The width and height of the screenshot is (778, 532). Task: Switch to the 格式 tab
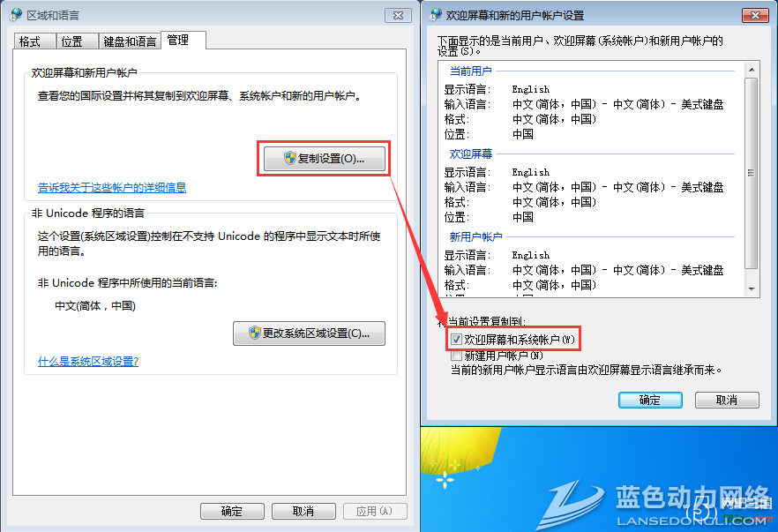pyautogui.click(x=34, y=41)
